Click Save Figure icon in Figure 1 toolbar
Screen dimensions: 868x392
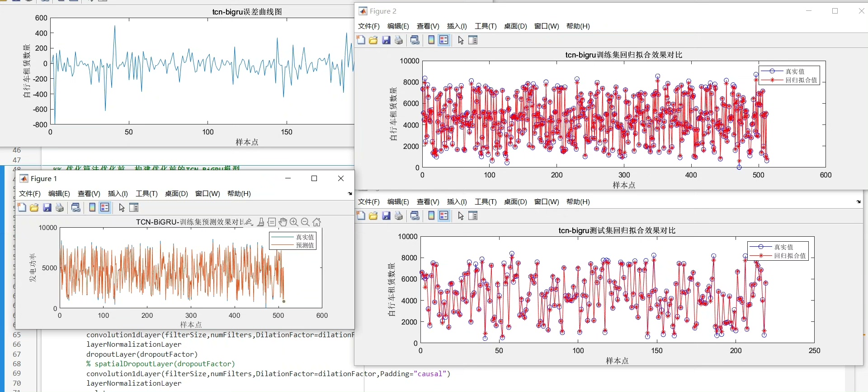coord(47,207)
